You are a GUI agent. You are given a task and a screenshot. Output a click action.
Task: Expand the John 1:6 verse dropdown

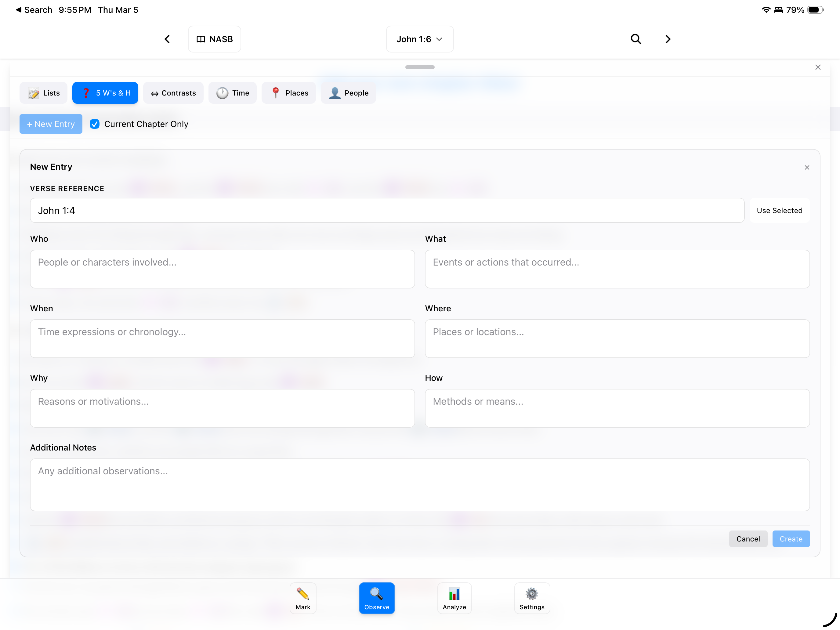pyautogui.click(x=420, y=39)
